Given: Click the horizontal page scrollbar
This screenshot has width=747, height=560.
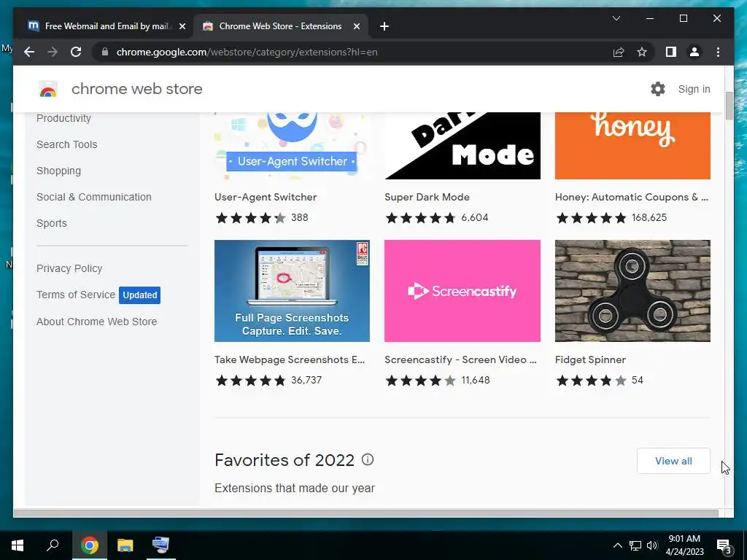Looking at the screenshot, I should pos(365,513).
